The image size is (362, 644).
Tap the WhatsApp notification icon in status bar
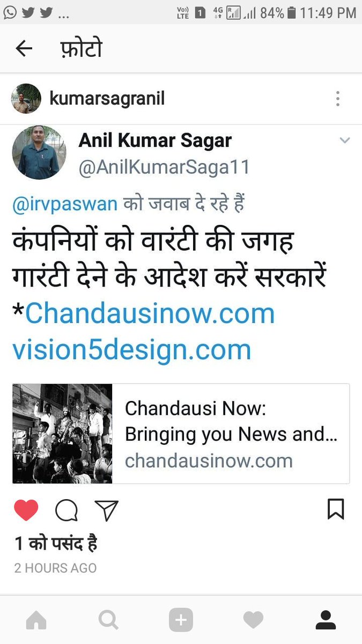point(10,12)
